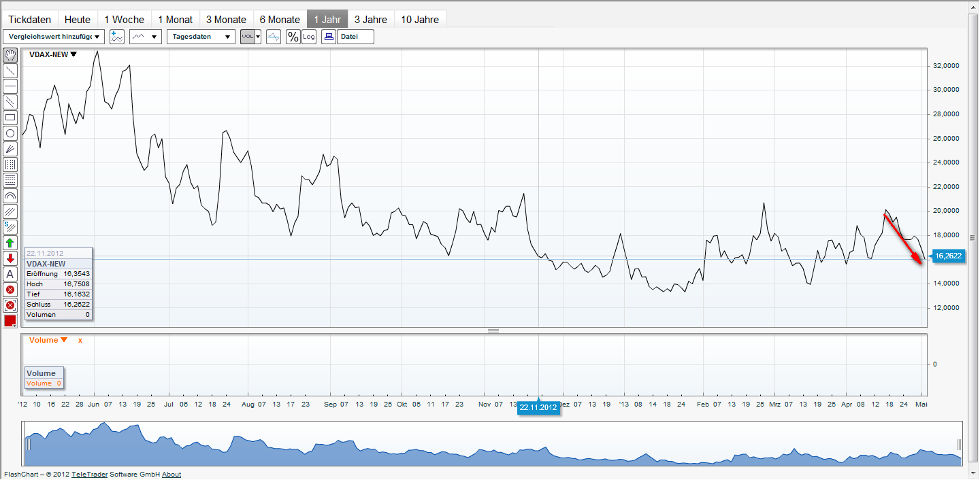This screenshot has width=980, height=480.
Task: Choose the horizontal line tool
Action: pyautogui.click(x=10, y=86)
